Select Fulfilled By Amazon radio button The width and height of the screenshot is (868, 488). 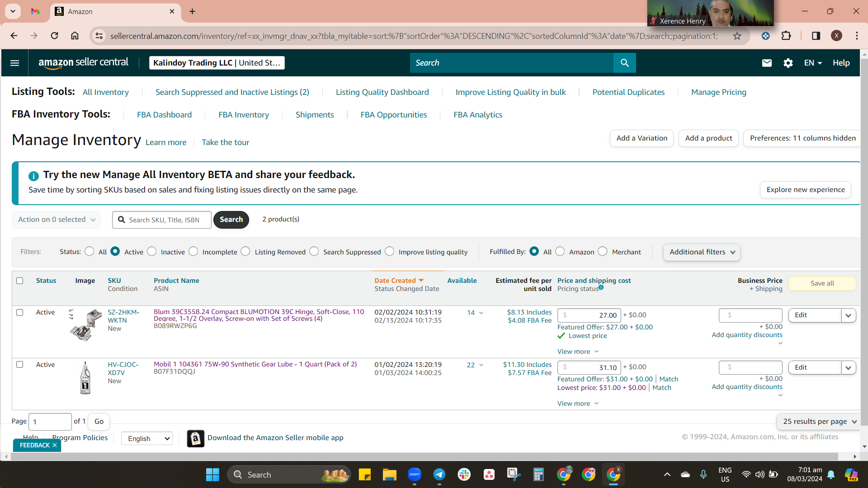[560, 251]
